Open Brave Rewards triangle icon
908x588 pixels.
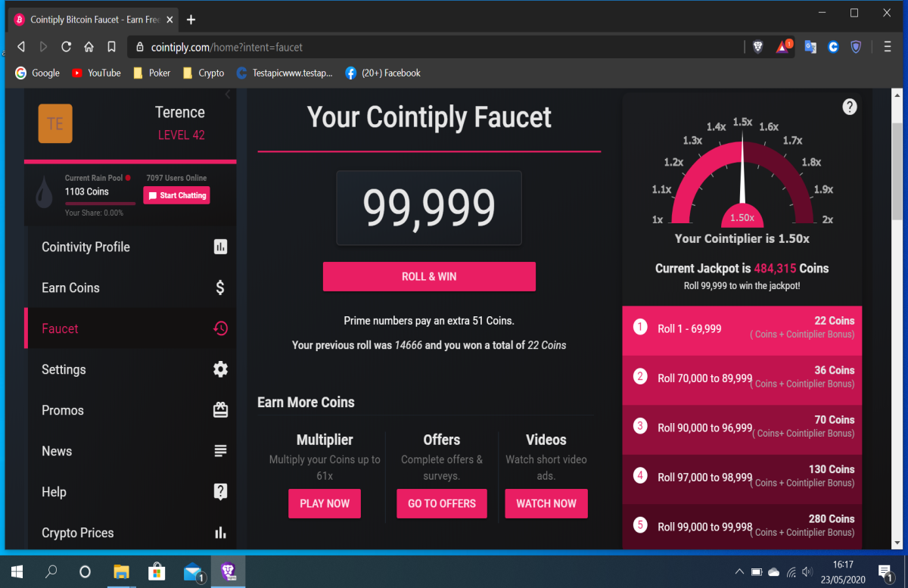point(783,46)
